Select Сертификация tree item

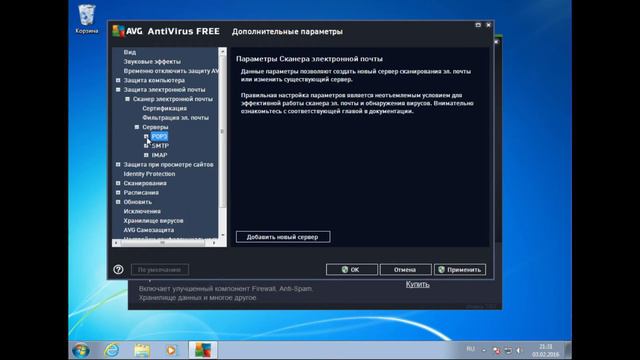(164, 109)
